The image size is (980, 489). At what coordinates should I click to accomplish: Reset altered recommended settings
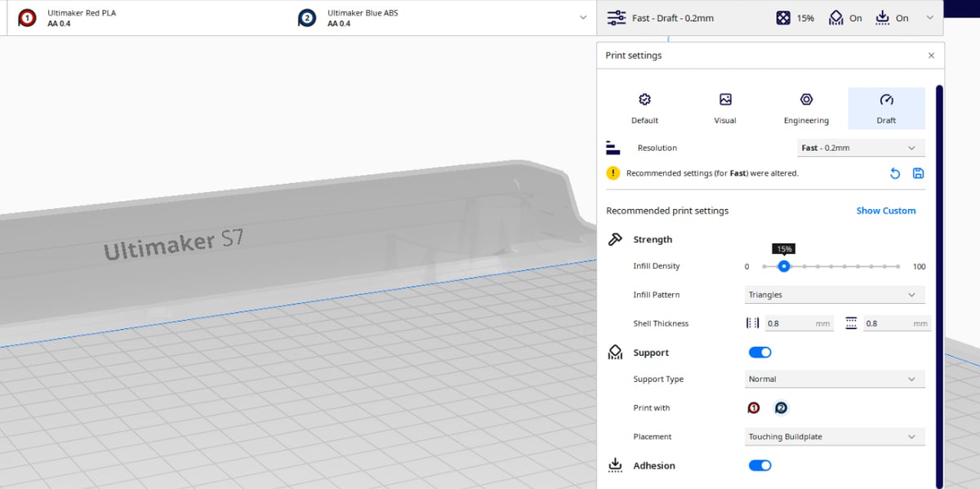[x=895, y=173]
